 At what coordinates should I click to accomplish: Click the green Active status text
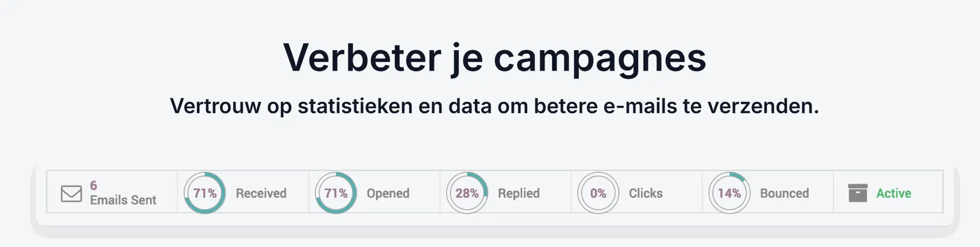pos(894,193)
